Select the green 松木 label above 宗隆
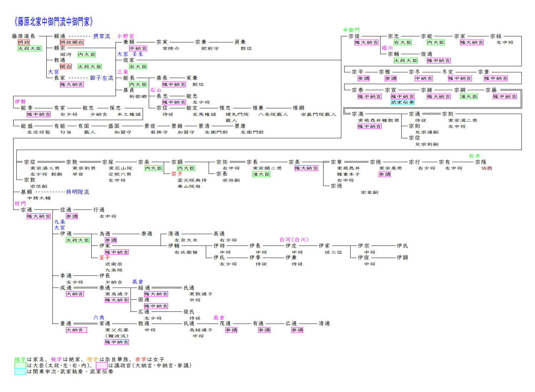The height and width of the screenshot is (392, 535). (x=475, y=156)
